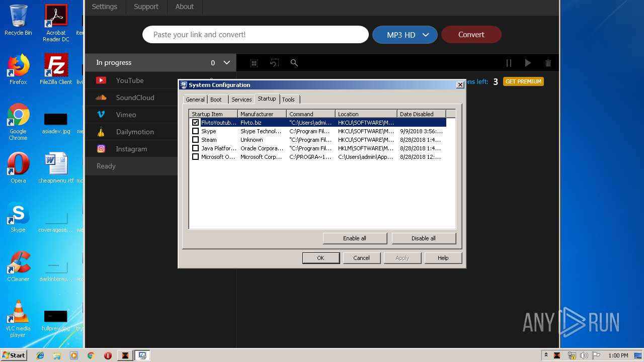Open Internet Explorer from the taskbar

pyautogui.click(x=40, y=355)
